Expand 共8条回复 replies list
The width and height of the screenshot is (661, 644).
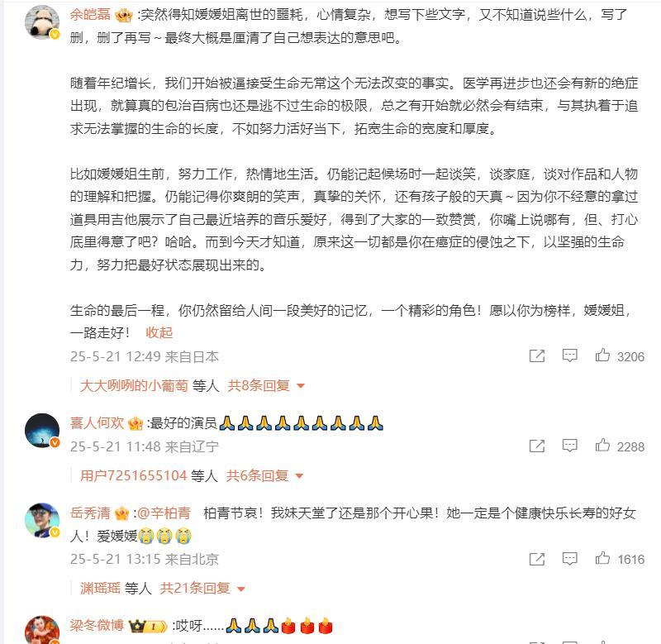point(265,385)
